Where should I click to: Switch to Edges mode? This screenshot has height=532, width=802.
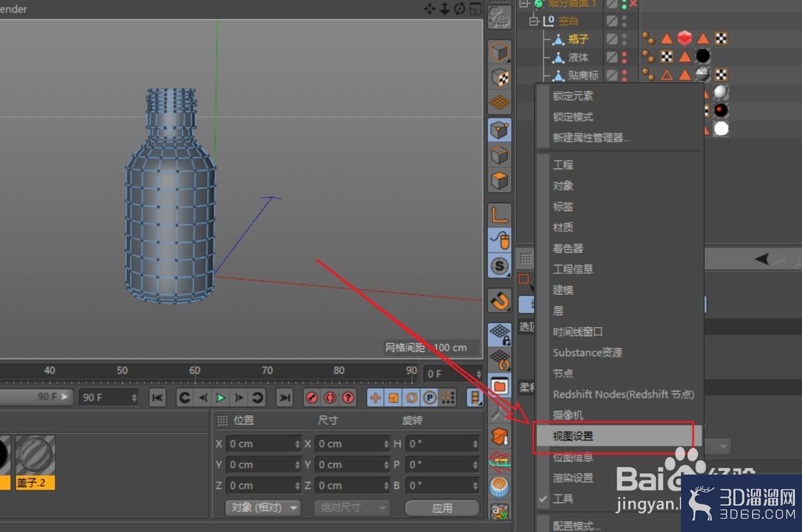pos(500,155)
